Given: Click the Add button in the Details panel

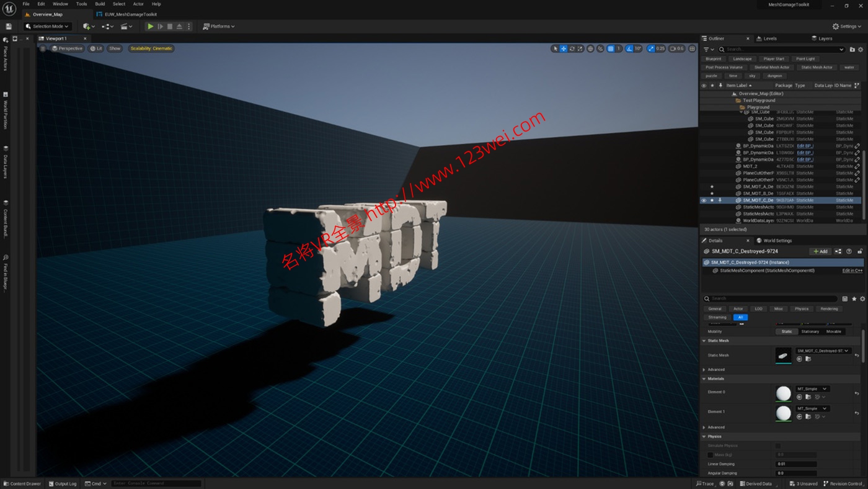Looking at the screenshot, I should (x=820, y=251).
